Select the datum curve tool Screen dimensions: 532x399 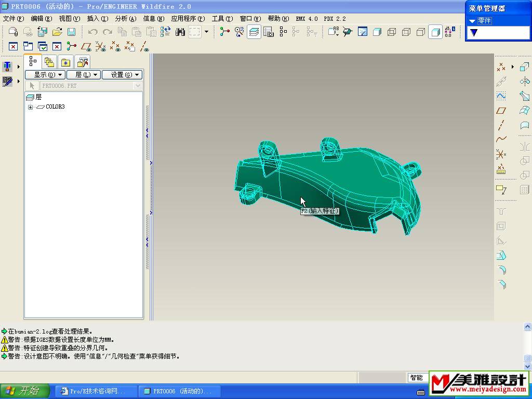pos(501,139)
